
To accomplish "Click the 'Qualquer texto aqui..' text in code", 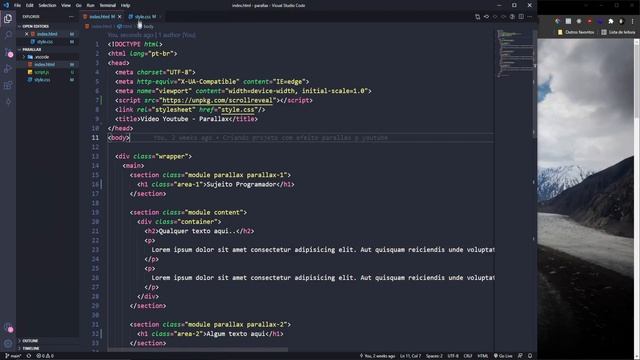I will [197, 231].
